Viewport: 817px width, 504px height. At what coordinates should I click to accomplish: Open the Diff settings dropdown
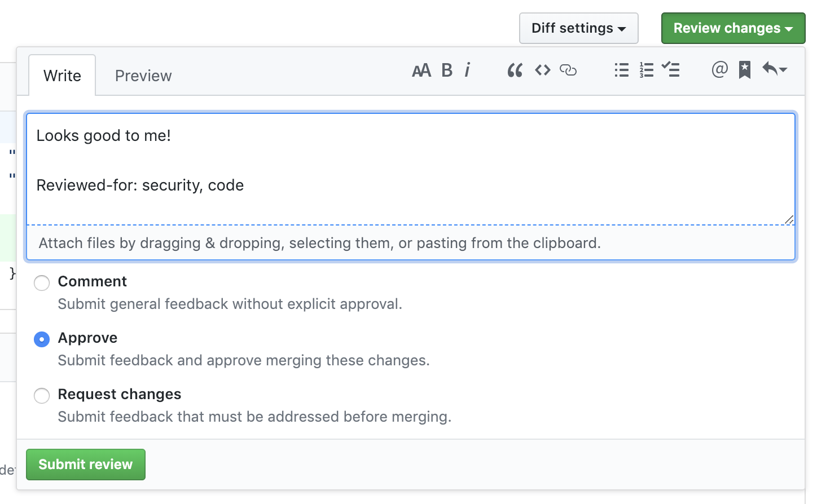(x=578, y=28)
